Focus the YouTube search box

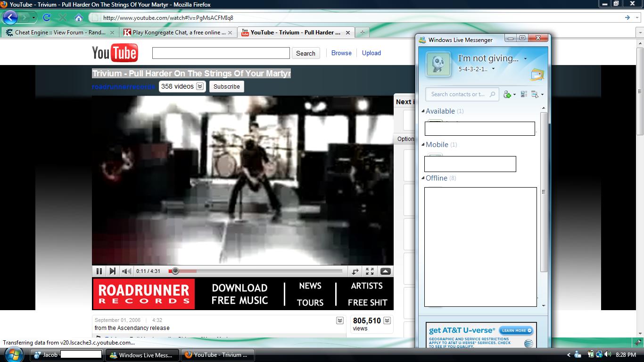pos(221,53)
